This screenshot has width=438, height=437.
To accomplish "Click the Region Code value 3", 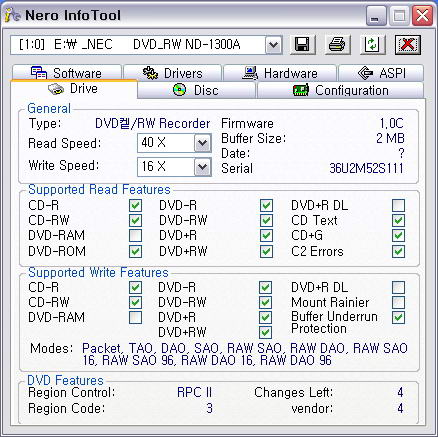I will [x=209, y=408].
